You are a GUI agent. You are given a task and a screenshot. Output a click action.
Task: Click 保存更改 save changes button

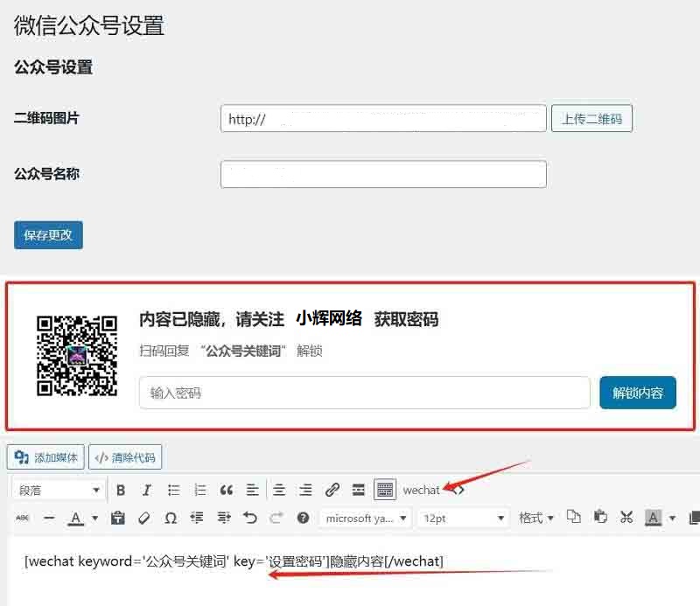(48, 235)
